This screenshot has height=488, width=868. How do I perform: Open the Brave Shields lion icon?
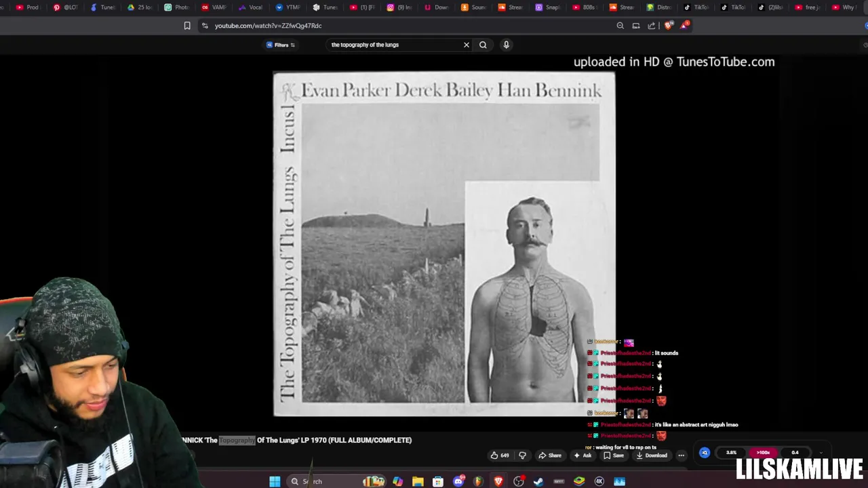(669, 26)
